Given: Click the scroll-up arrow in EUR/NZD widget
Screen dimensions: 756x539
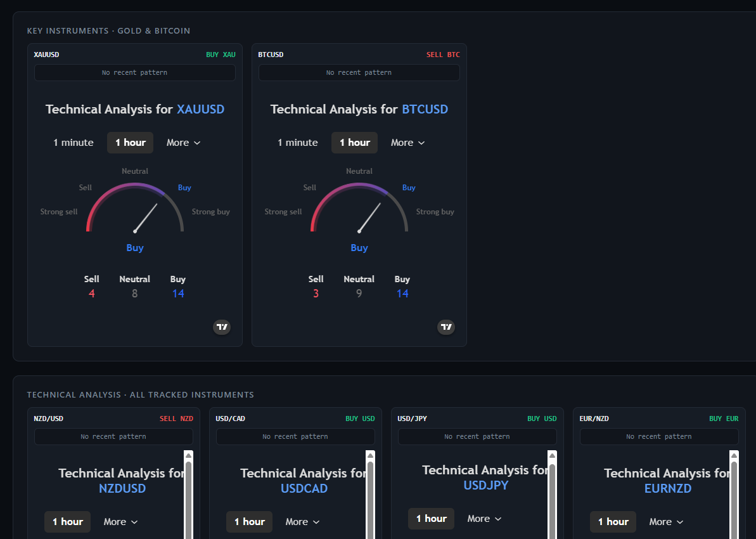Looking at the screenshot, I should (734, 455).
